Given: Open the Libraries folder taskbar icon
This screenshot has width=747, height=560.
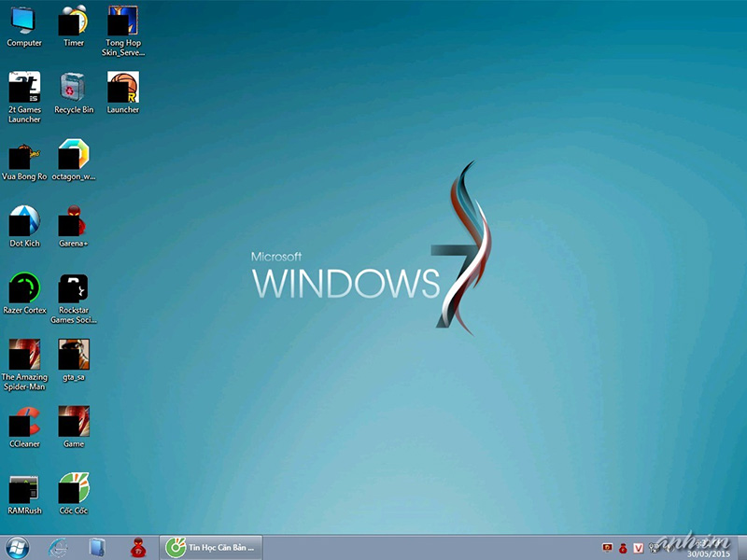Looking at the screenshot, I should (x=97, y=548).
